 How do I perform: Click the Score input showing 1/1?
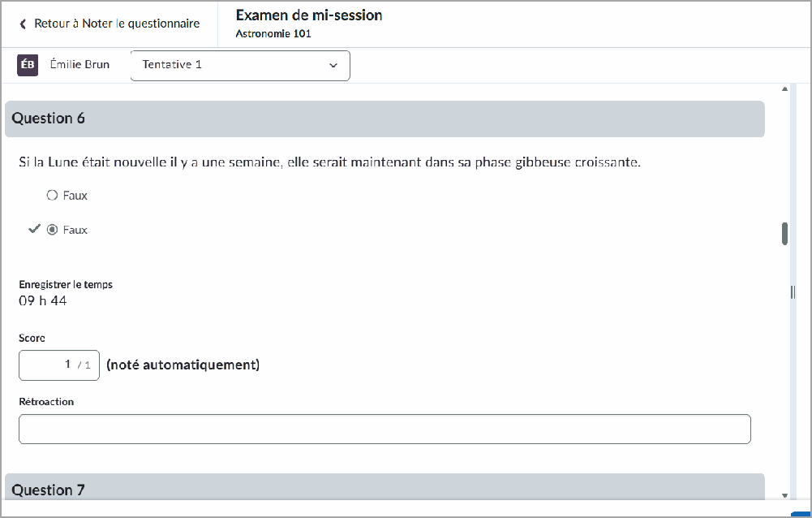click(x=58, y=365)
